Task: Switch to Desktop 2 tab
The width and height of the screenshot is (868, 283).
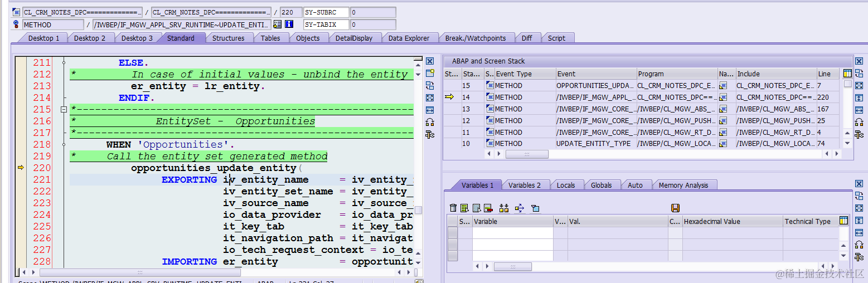Action: point(90,38)
